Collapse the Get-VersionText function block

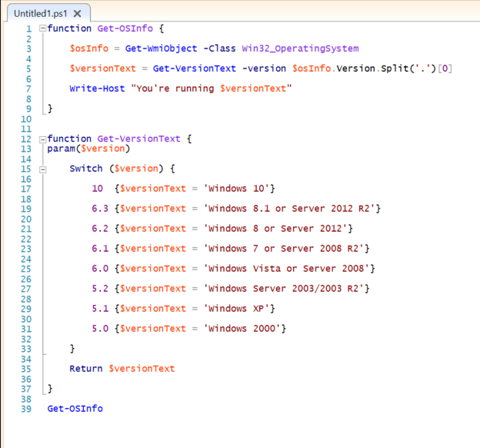(x=42, y=139)
